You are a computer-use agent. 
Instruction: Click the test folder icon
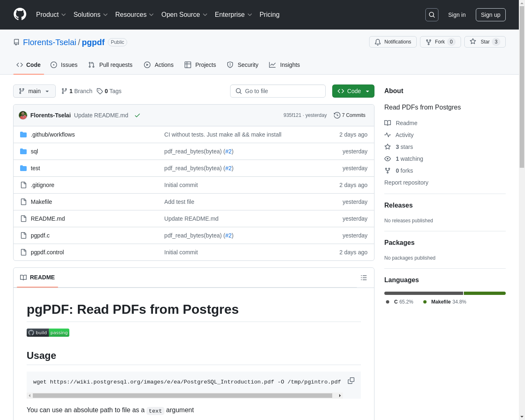pyautogui.click(x=23, y=168)
